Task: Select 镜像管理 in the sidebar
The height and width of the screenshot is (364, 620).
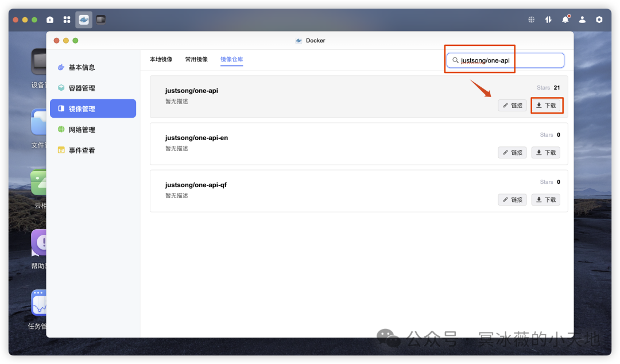Action: tap(93, 109)
